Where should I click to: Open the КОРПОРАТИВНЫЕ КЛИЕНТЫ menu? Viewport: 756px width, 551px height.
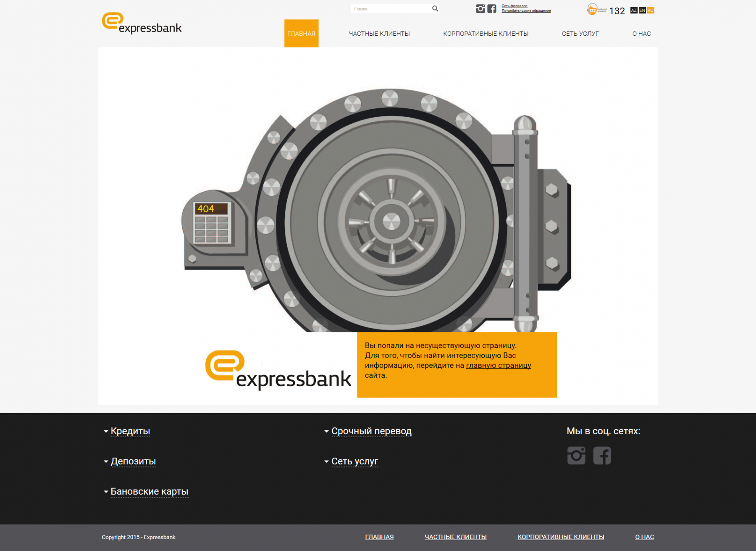pyautogui.click(x=486, y=34)
